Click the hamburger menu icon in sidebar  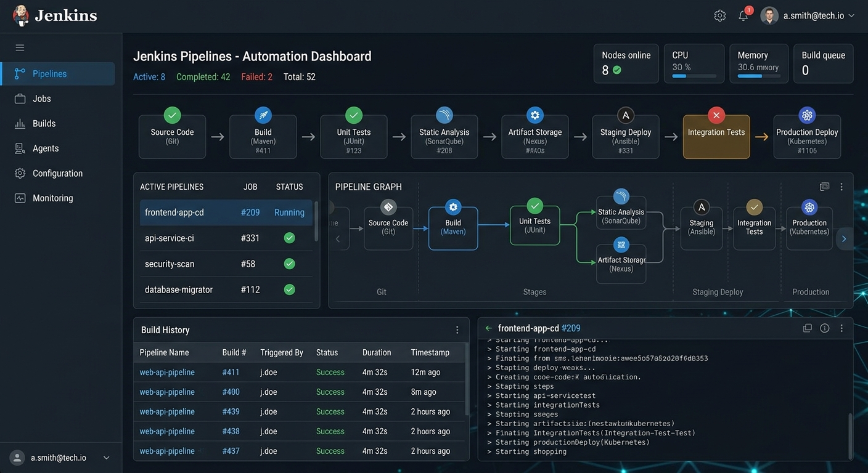20,48
